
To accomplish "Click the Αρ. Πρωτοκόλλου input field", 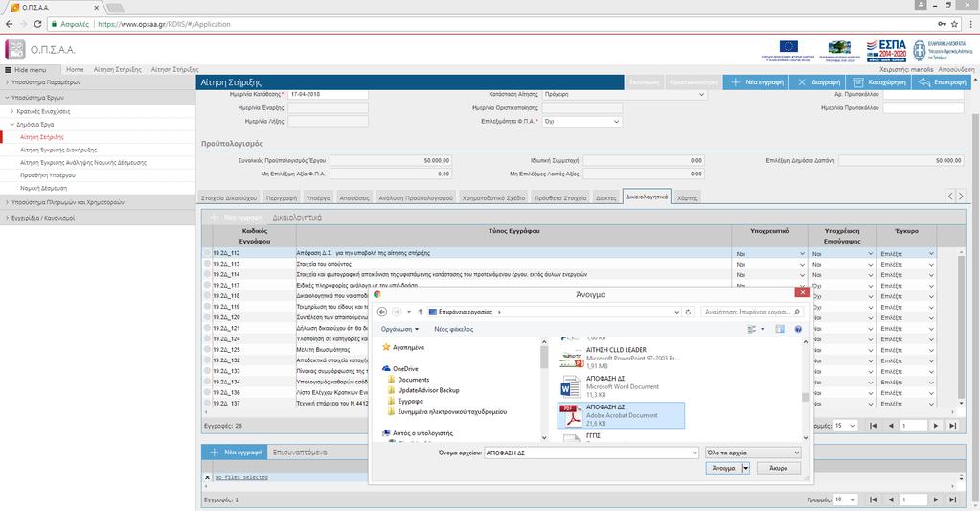I will coord(923,95).
